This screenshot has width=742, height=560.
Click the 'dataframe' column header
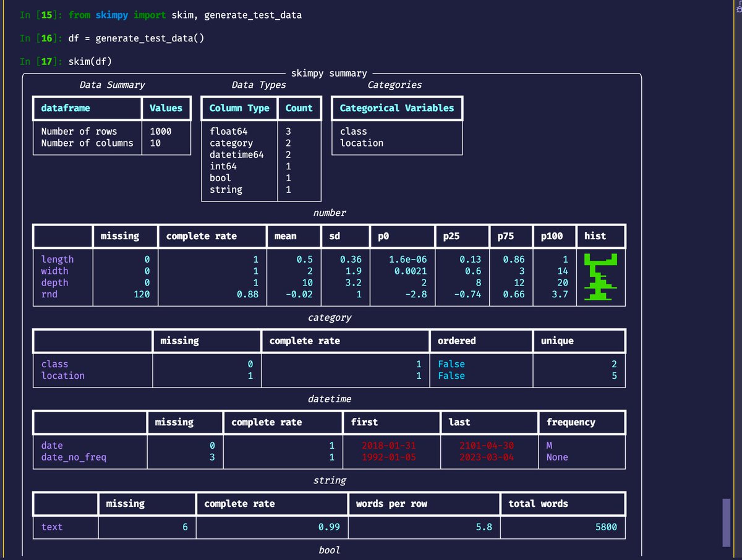66,108
